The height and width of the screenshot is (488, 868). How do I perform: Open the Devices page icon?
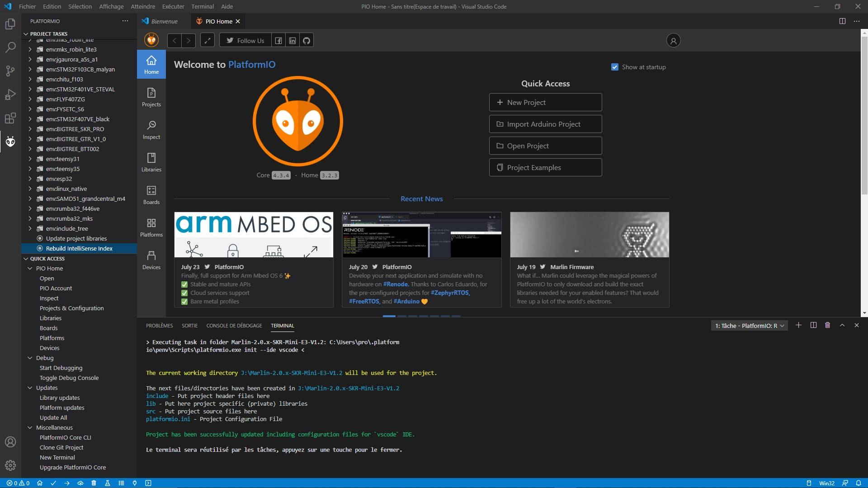click(151, 260)
